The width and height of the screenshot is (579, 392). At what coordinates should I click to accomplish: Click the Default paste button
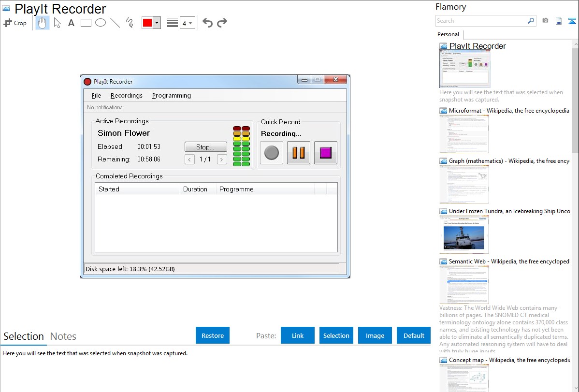414,335
